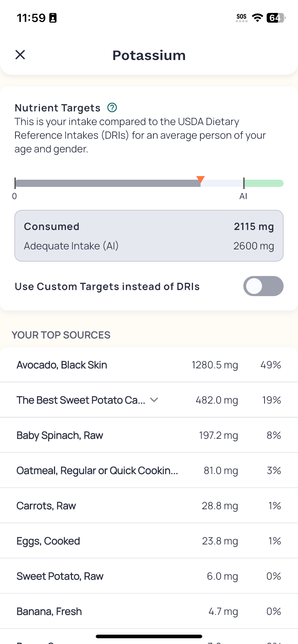
Task: Tap the Wi-Fi status icon
Action: pyautogui.click(x=257, y=18)
